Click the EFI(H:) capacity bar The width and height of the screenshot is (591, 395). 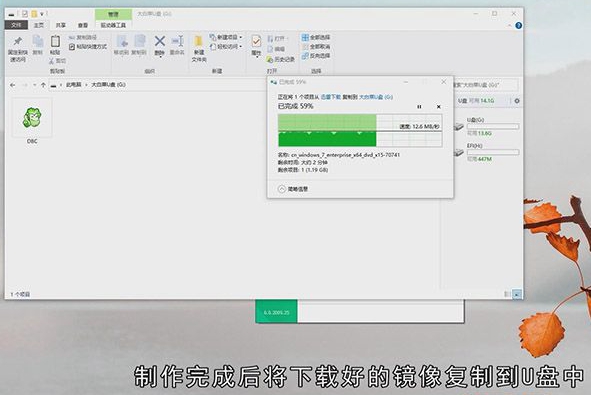click(493, 152)
